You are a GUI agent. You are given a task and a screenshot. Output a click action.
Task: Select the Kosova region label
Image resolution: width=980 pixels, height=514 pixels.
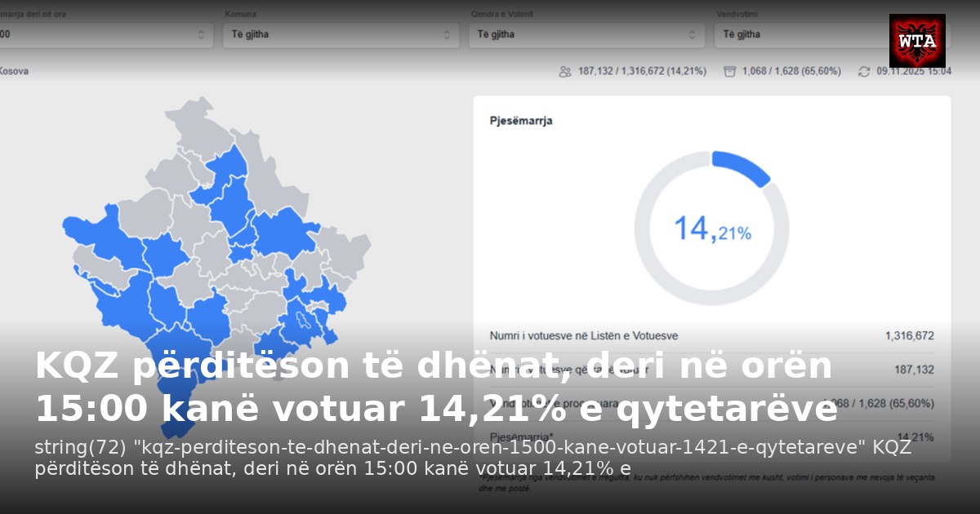(16, 71)
